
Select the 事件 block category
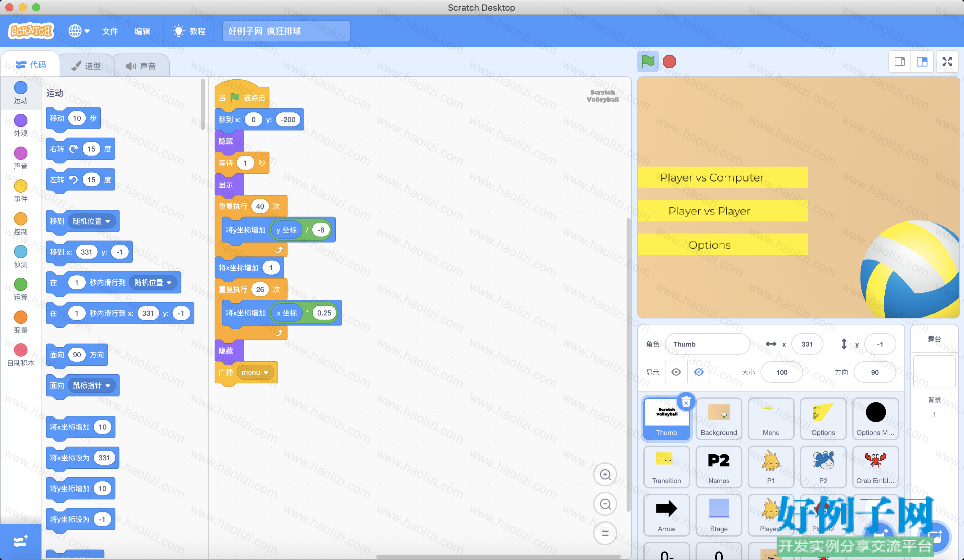pyautogui.click(x=21, y=191)
